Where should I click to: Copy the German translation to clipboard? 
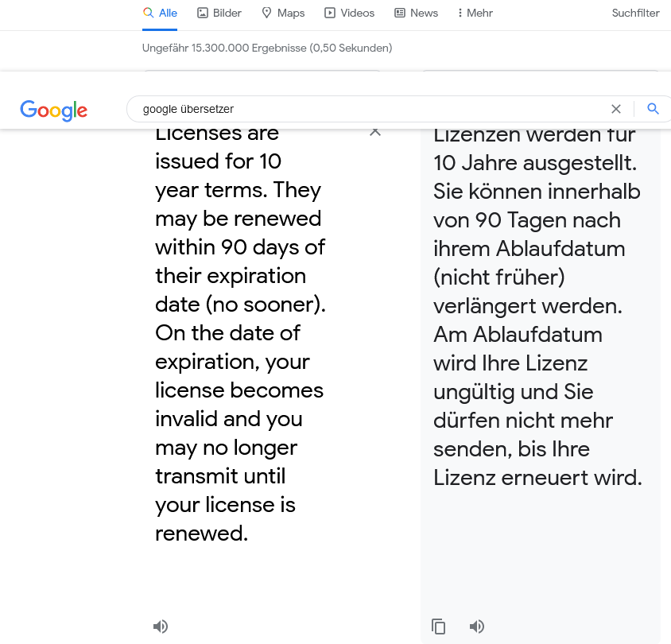click(x=438, y=627)
